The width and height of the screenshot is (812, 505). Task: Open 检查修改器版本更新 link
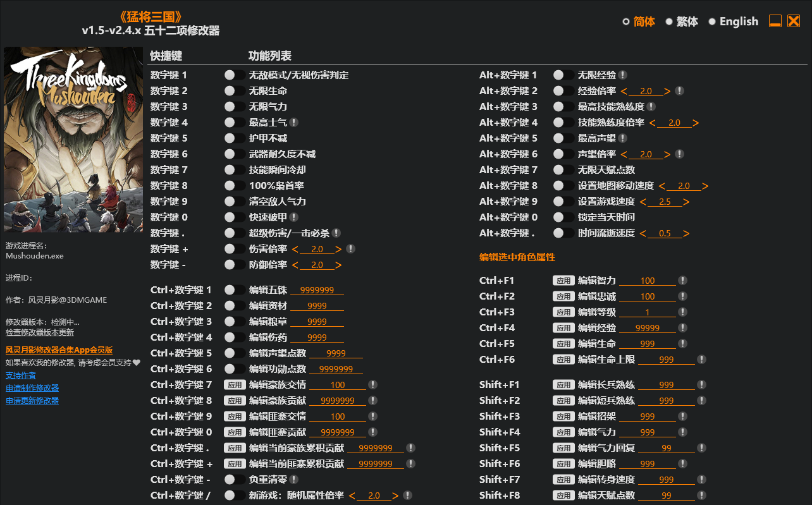(40, 332)
